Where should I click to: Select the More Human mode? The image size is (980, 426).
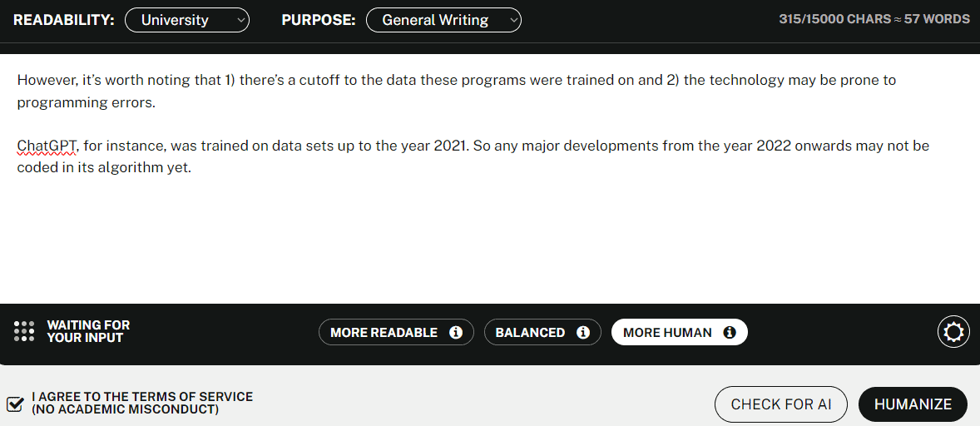(x=680, y=332)
